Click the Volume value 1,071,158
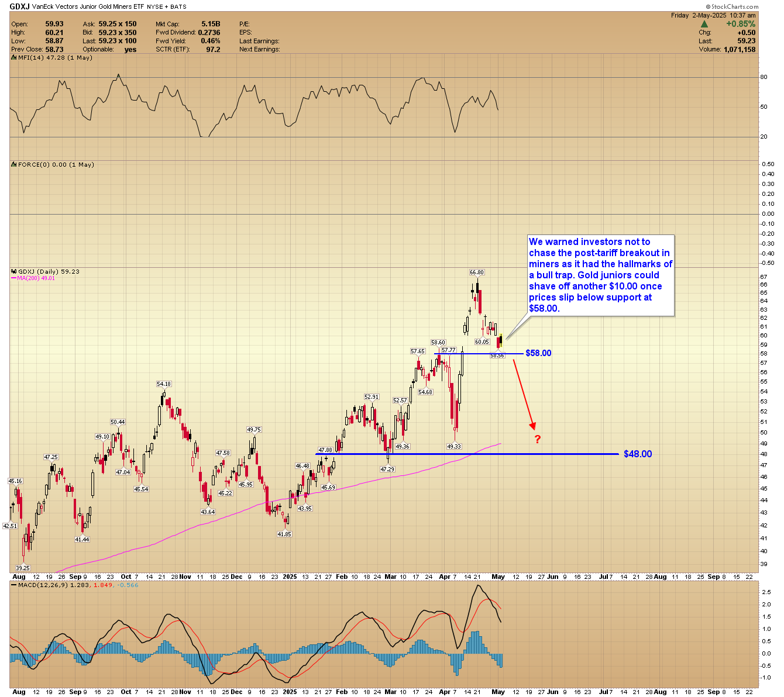The height and width of the screenshot is (697, 784). tap(739, 50)
